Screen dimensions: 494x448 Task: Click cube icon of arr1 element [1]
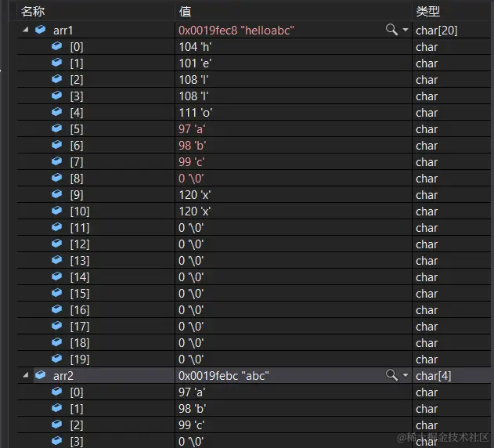click(56, 63)
